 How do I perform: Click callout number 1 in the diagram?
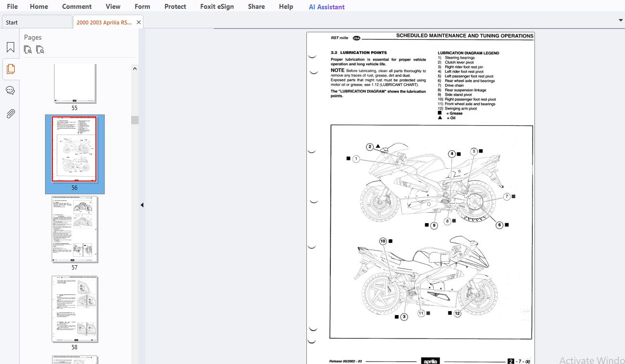(x=356, y=159)
